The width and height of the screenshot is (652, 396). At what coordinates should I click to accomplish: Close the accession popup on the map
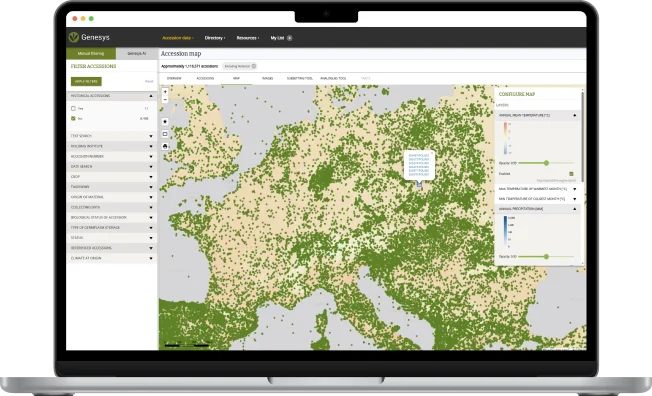tap(432, 153)
